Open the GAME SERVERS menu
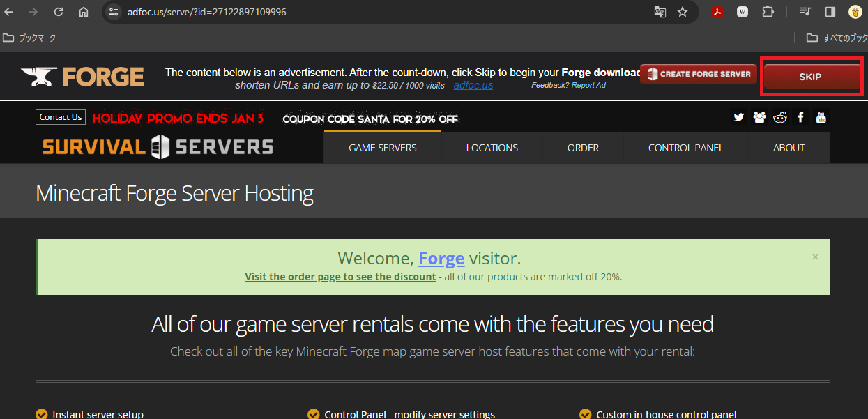 [382, 148]
